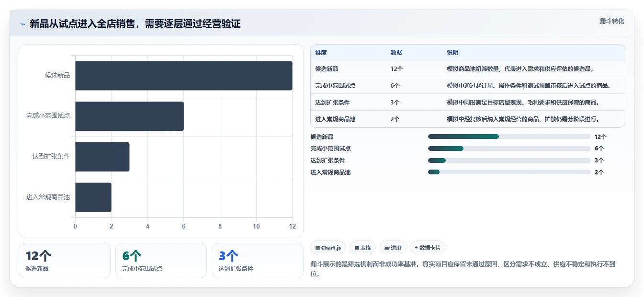Click the 6个 cell in the table
The height and width of the screenshot is (297, 644).
pyautogui.click(x=395, y=86)
